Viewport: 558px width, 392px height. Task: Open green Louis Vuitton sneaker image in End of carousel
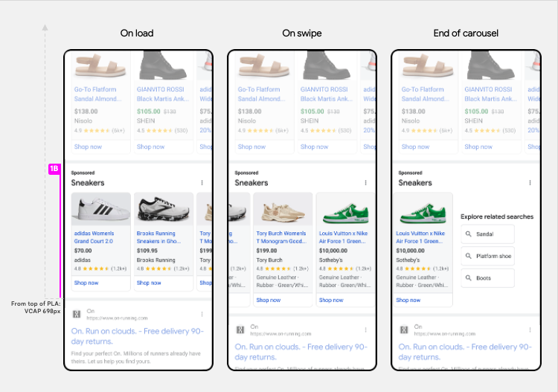pos(423,209)
